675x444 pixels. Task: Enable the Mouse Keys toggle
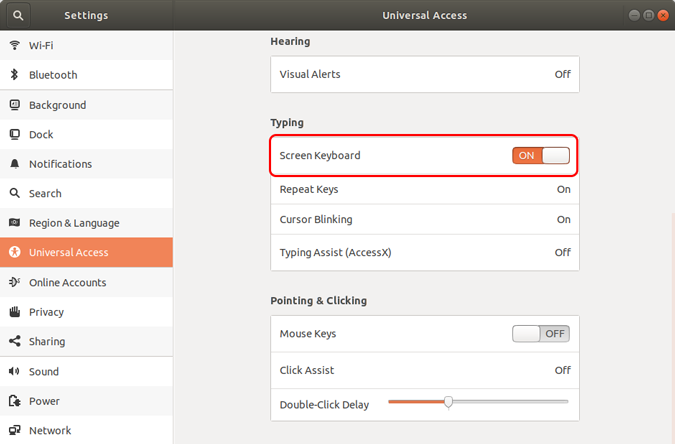pos(541,334)
